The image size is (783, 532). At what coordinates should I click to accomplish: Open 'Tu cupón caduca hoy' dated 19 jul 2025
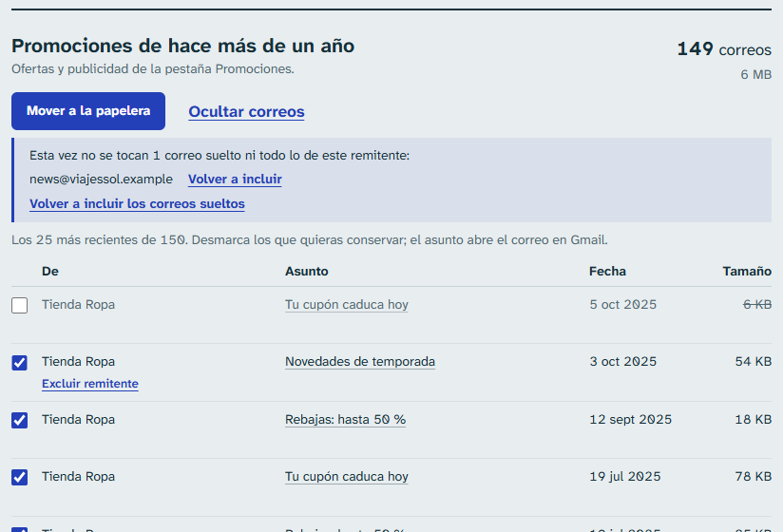347,477
